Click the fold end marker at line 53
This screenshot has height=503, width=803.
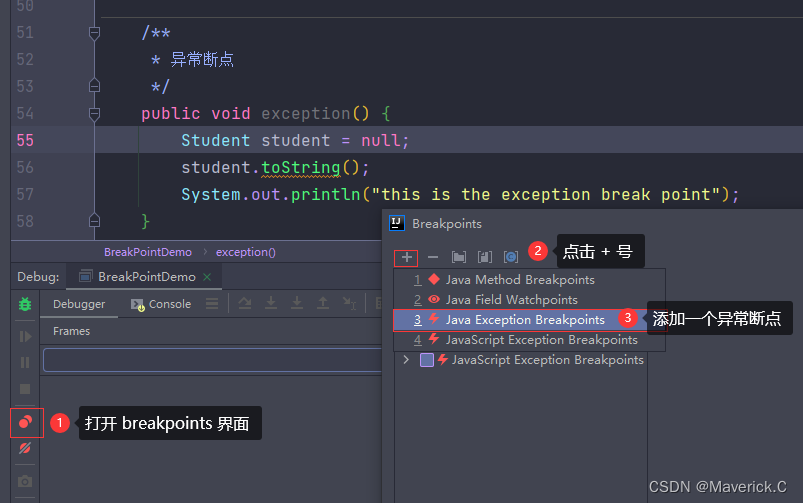click(x=94, y=86)
